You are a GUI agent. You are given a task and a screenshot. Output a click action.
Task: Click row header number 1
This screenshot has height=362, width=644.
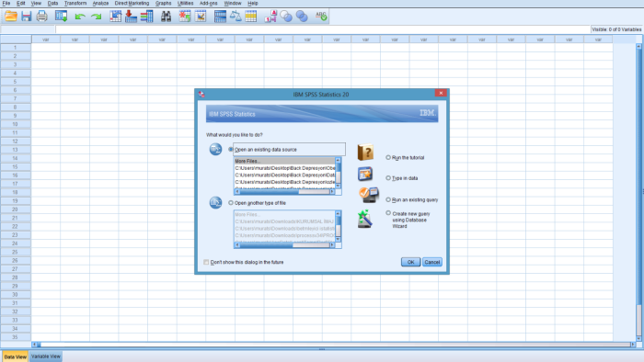tap(16, 48)
